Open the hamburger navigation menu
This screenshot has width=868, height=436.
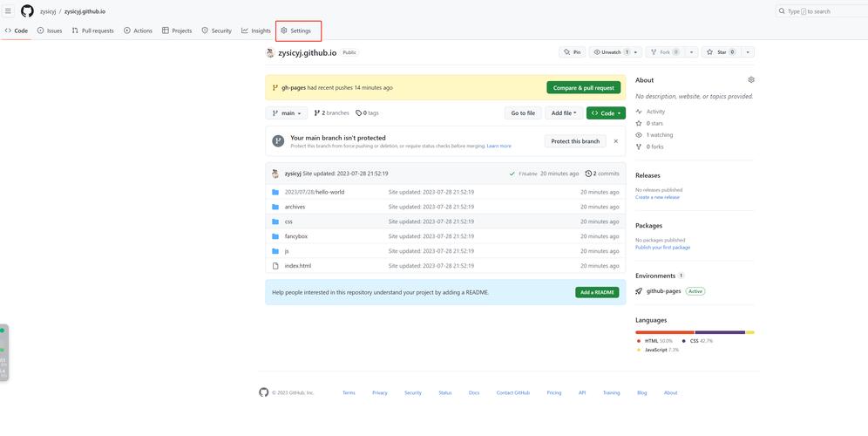click(x=8, y=11)
